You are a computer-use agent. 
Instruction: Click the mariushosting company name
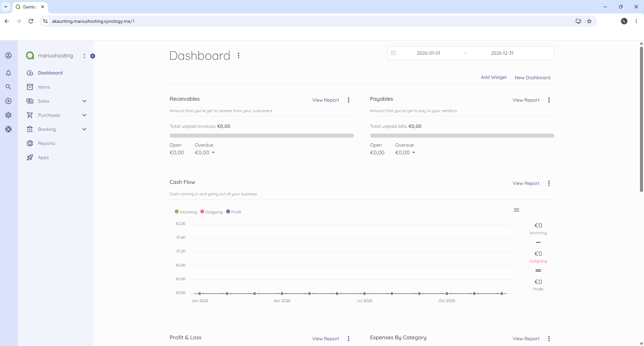[55, 55]
